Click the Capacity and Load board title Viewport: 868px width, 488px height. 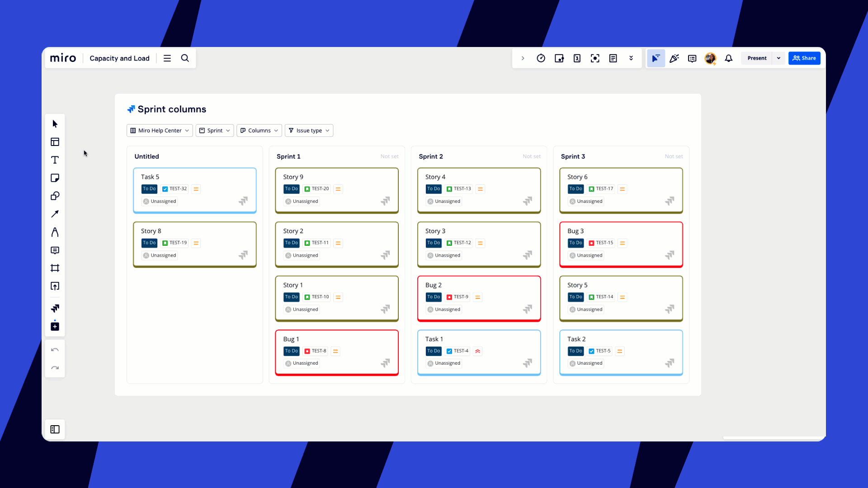(x=119, y=58)
